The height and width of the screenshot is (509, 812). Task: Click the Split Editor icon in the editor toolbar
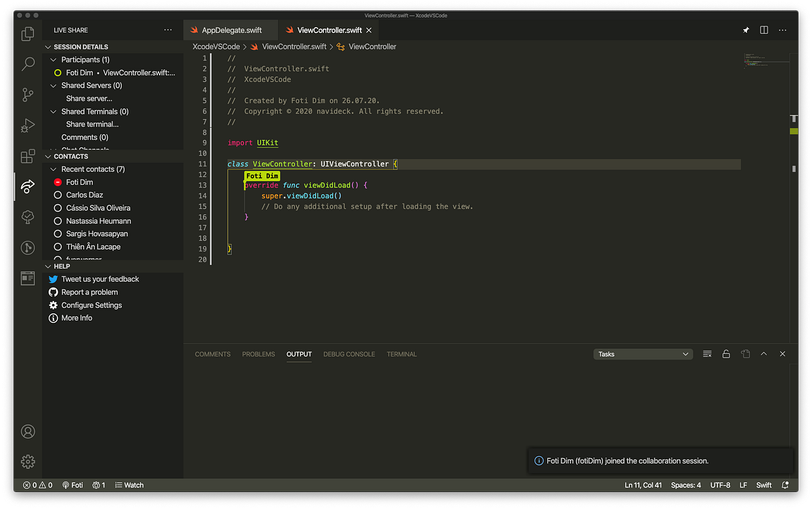pyautogui.click(x=765, y=30)
